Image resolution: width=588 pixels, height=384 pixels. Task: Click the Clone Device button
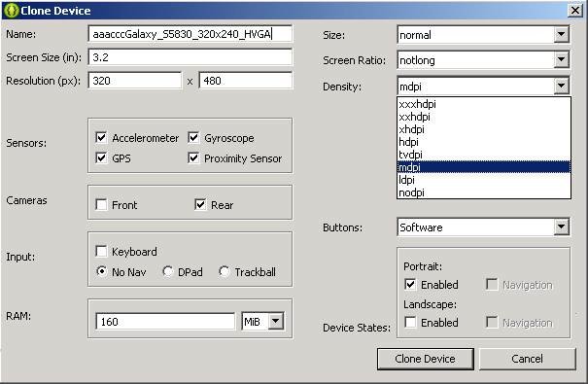coord(426,359)
